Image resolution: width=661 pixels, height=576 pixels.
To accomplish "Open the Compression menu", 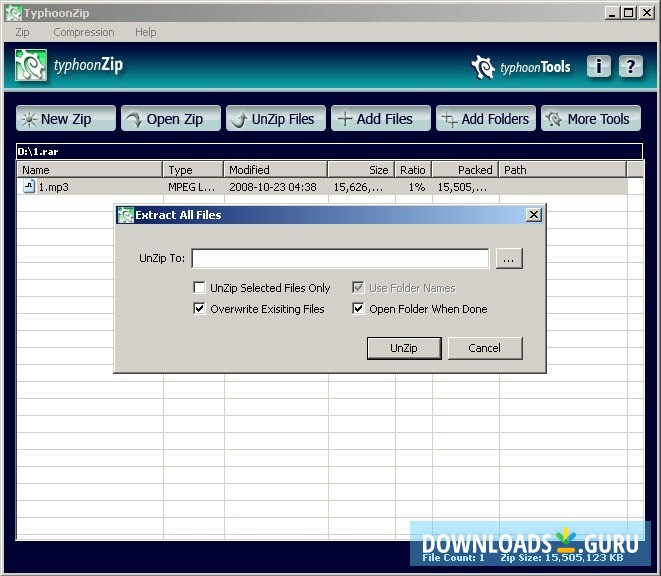I will tap(84, 32).
